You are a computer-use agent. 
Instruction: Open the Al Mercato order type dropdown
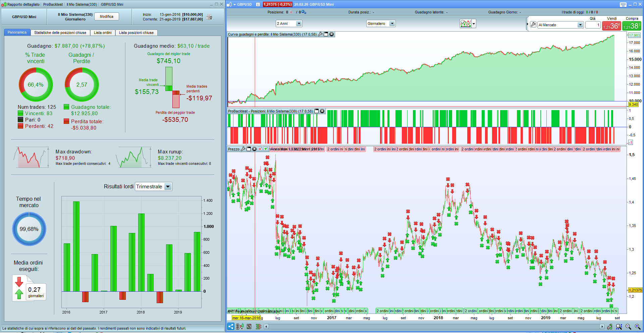tap(580, 25)
